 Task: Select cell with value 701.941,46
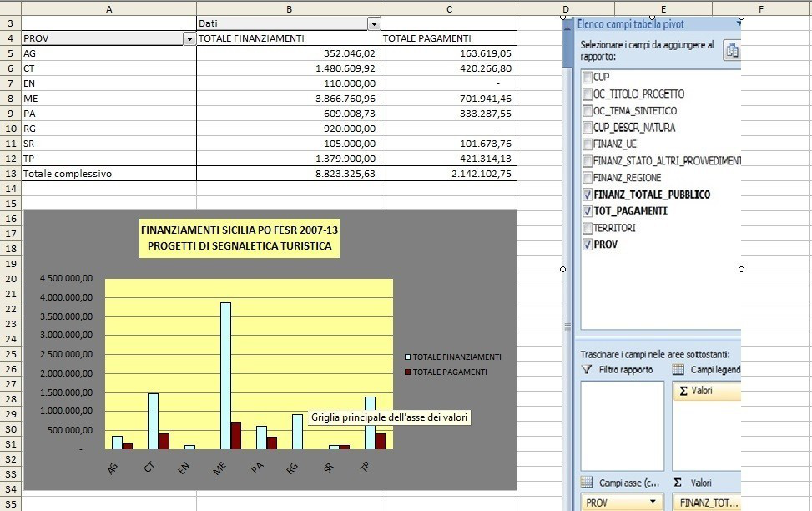449,99
